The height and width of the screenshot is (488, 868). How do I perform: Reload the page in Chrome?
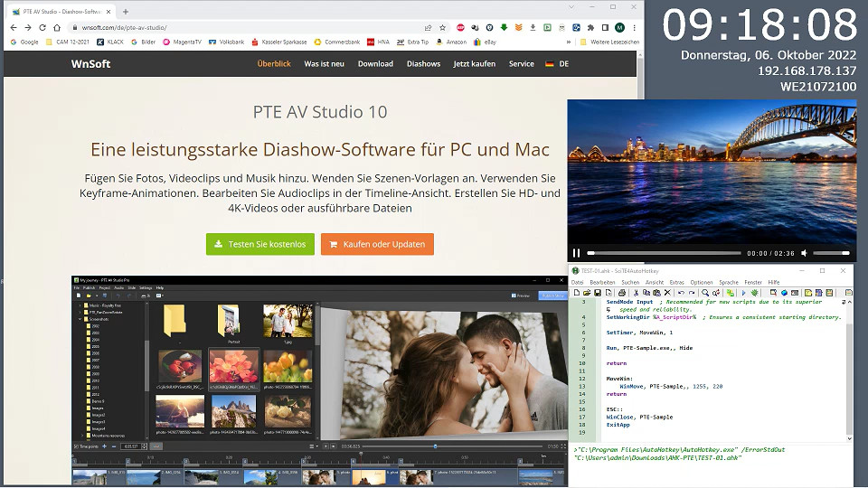pos(42,28)
